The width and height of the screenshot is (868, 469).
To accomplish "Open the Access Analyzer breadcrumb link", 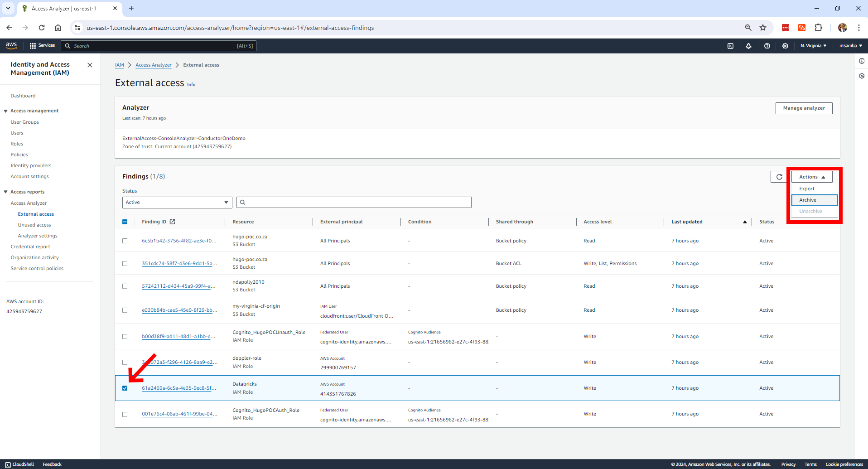I will (x=153, y=65).
